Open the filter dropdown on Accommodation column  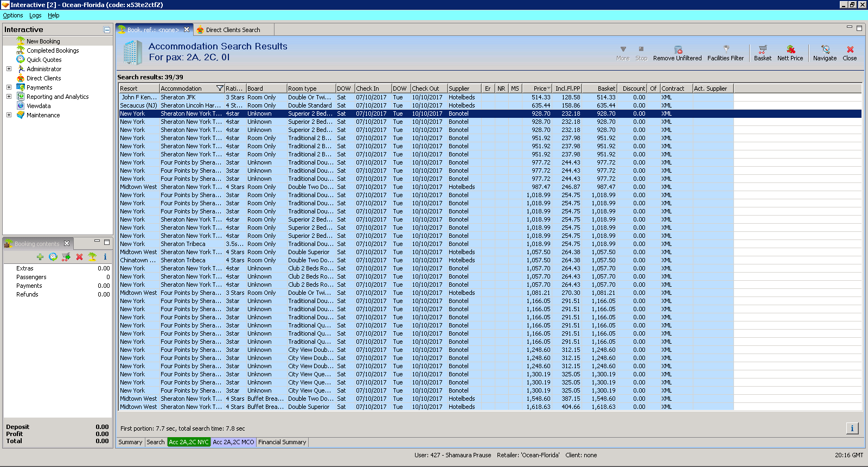220,89
